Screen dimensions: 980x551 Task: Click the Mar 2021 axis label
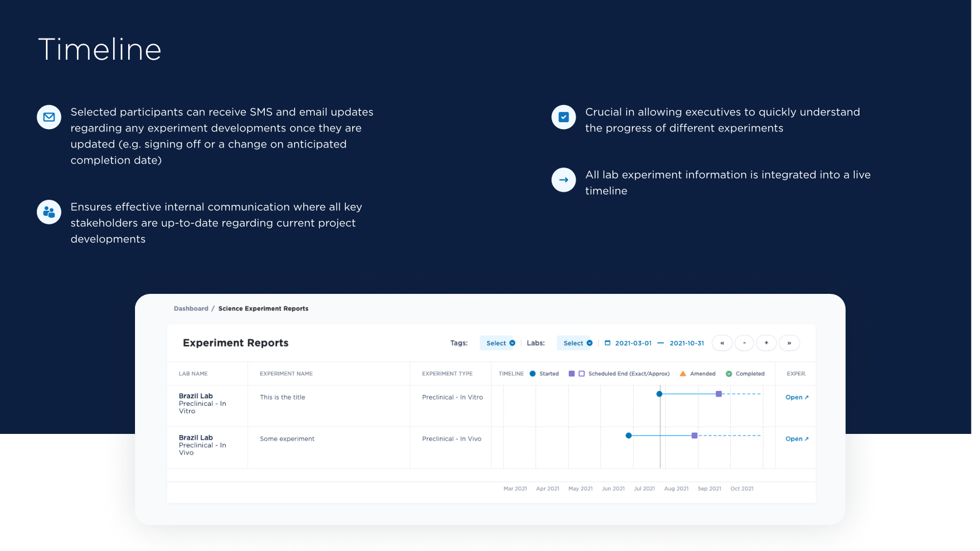coord(515,489)
